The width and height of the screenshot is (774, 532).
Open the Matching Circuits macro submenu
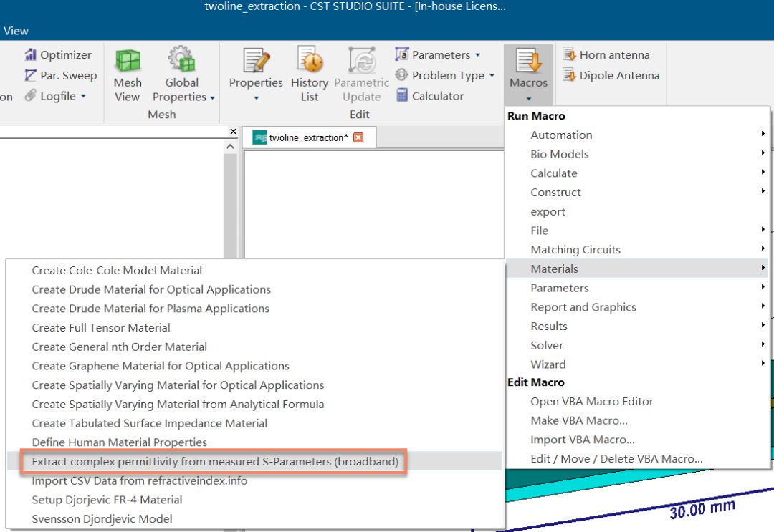637,249
